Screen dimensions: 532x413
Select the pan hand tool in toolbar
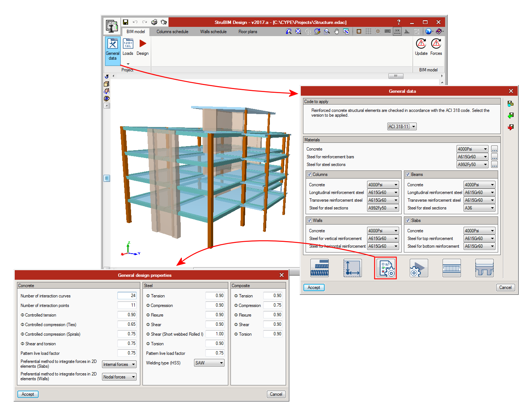336,32
